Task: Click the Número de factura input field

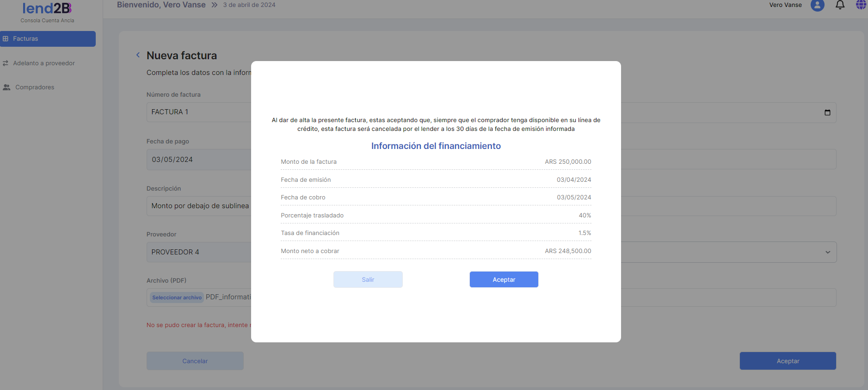Action: [199, 112]
